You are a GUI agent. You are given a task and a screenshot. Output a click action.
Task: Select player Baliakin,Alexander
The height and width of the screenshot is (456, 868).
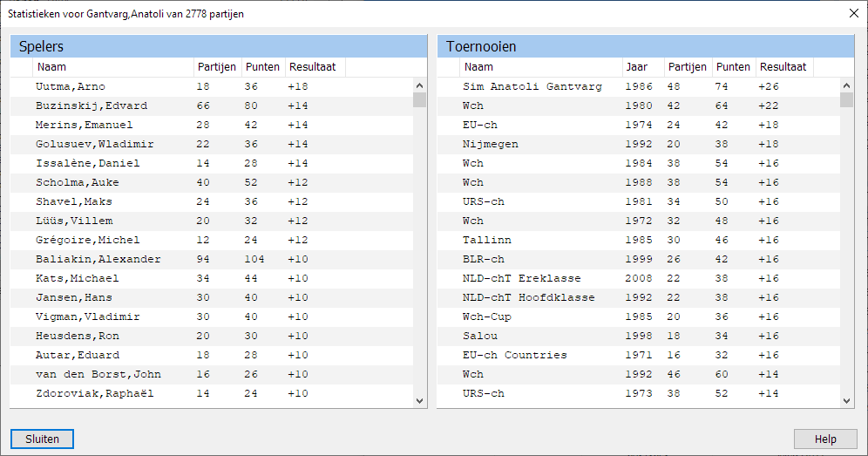212,259
